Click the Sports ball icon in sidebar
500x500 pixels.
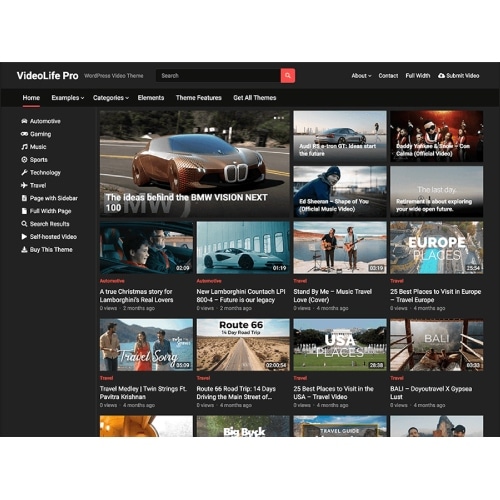pos(24,160)
